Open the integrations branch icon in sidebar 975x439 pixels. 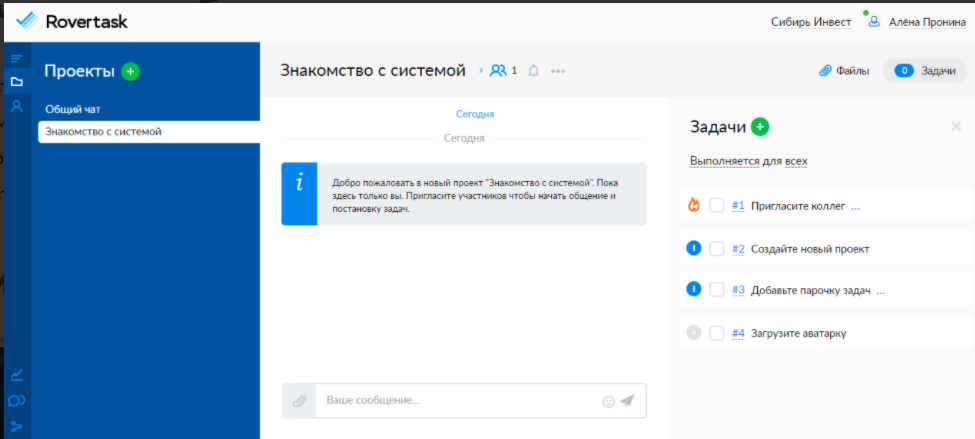[17, 427]
